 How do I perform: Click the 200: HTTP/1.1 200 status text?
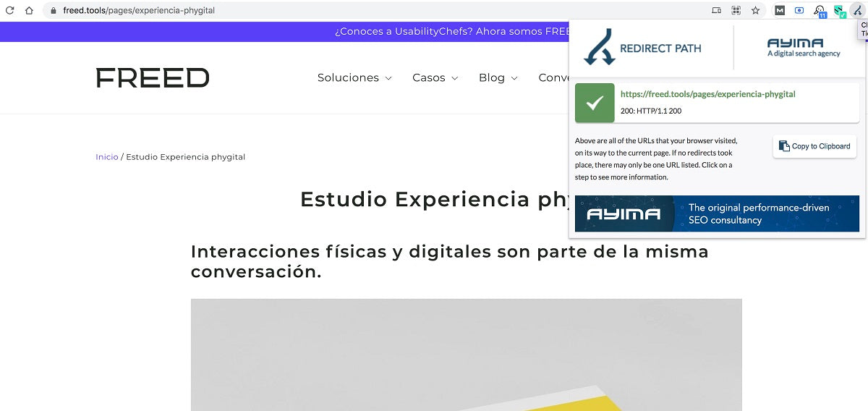click(x=651, y=111)
